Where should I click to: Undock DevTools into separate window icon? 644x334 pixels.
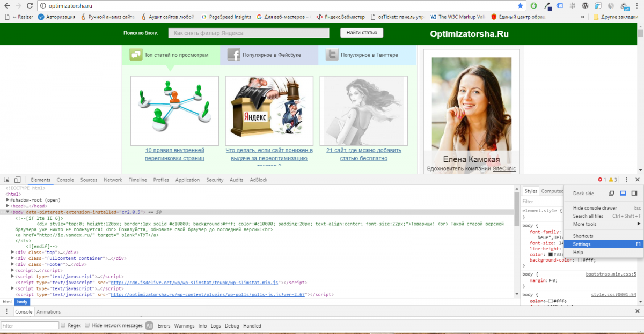click(x=611, y=193)
